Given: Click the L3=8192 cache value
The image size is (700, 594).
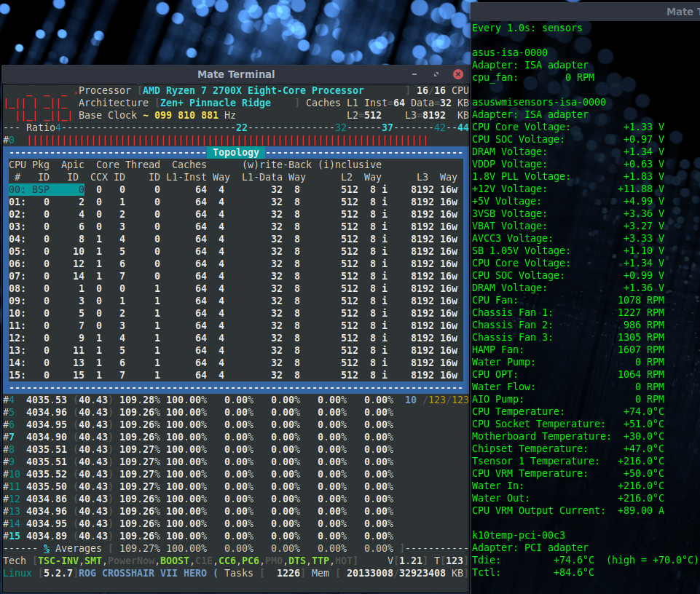Looking at the screenshot, I should 425,115.
